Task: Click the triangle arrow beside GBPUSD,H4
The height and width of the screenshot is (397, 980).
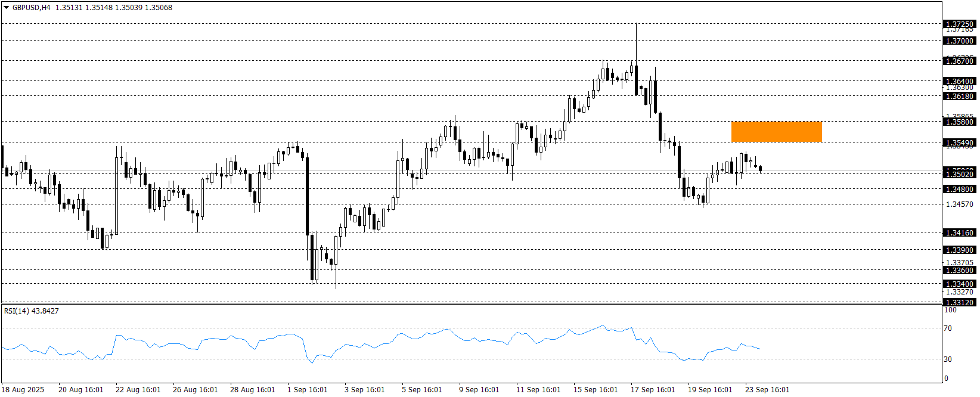Action: coord(6,8)
